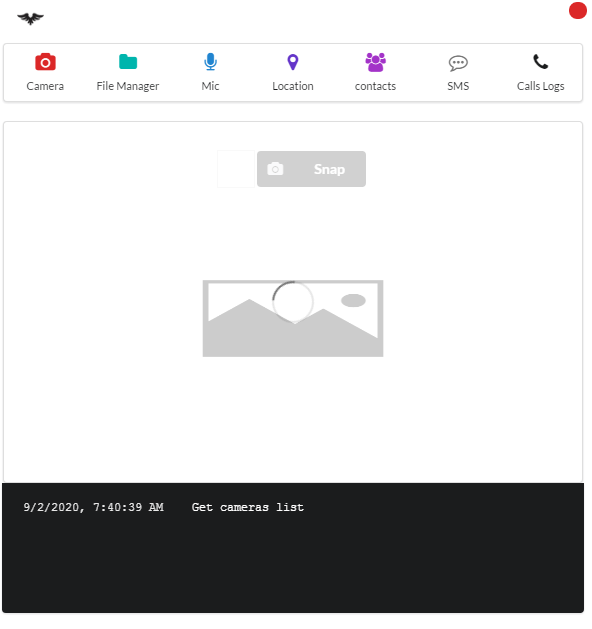The image size is (592, 629).
Task: Switch to the Location tab label
Action: [x=293, y=86]
